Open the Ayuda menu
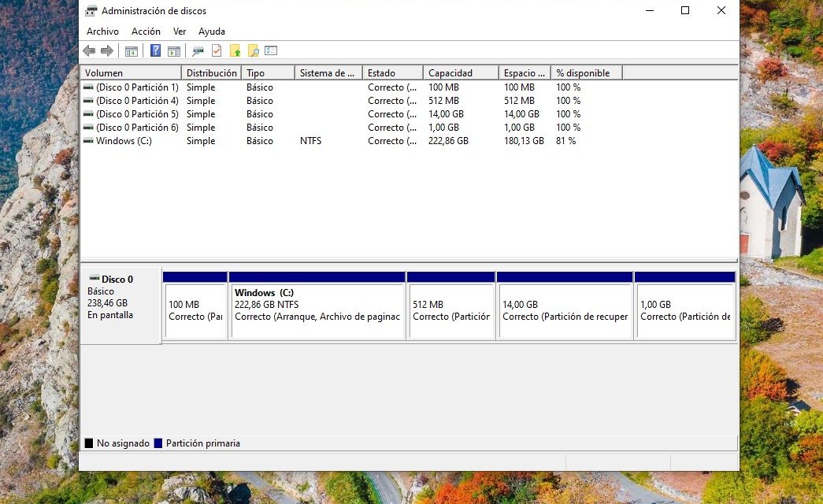This screenshot has width=823, height=504. click(212, 31)
